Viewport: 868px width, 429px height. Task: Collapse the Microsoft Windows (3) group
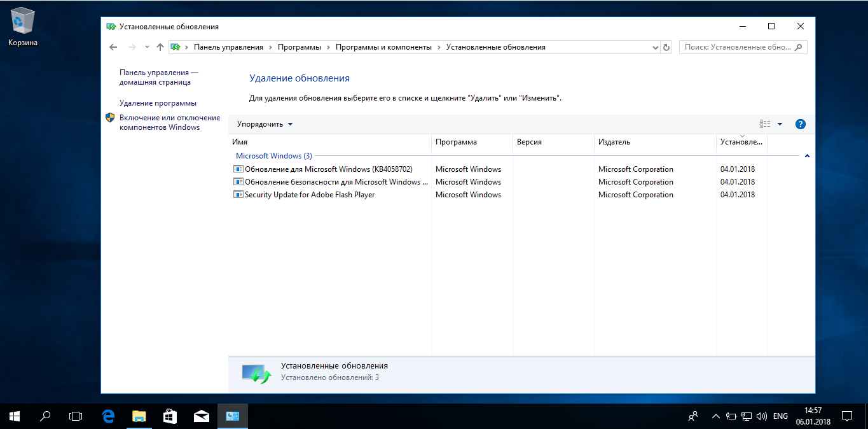click(807, 156)
